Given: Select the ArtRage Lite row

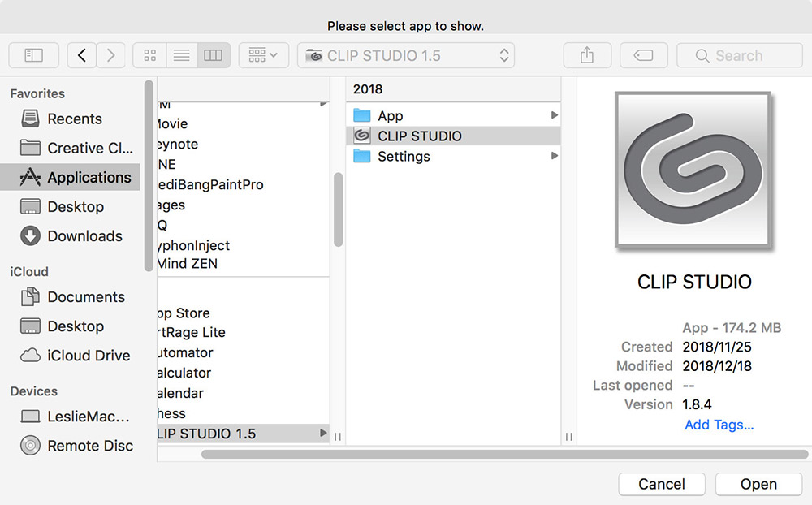Looking at the screenshot, I should point(244,333).
